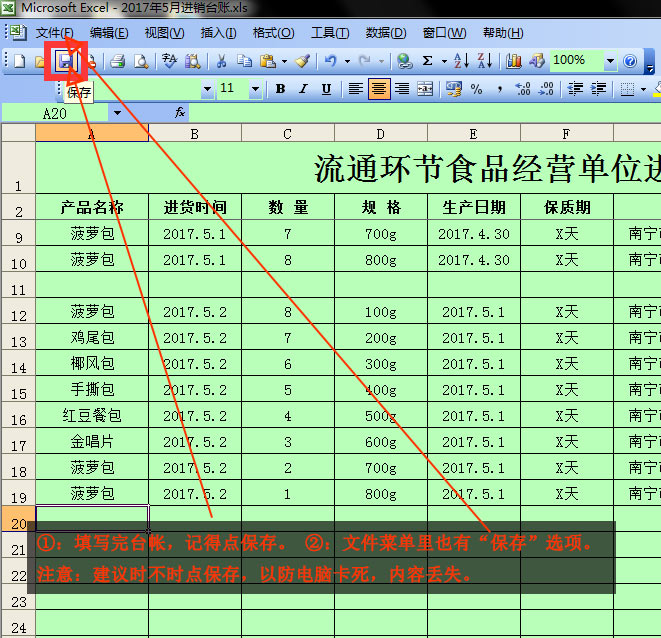Create a new blank workbook

(x=19, y=61)
